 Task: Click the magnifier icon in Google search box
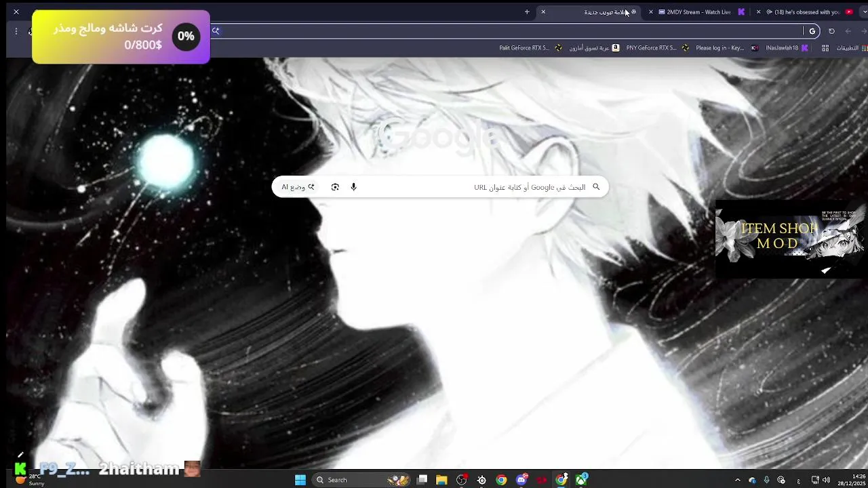596,187
